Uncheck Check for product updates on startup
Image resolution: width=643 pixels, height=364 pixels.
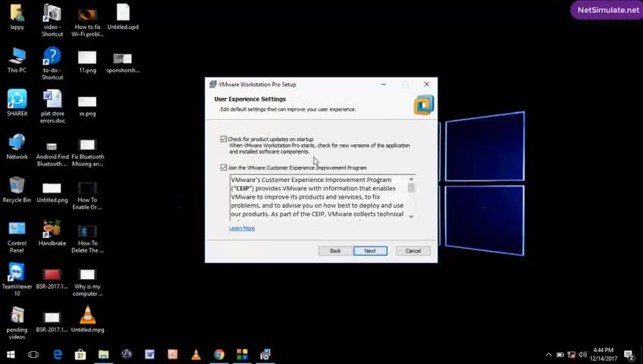pyautogui.click(x=224, y=139)
